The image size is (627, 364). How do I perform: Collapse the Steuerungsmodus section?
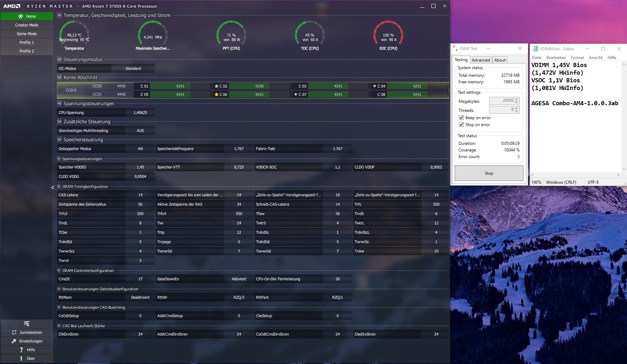(x=59, y=59)
